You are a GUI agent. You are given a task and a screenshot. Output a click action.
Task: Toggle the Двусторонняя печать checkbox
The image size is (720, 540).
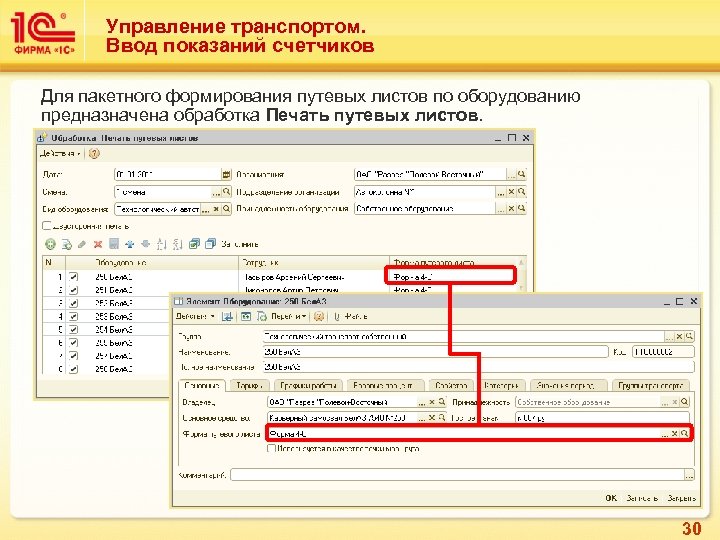coord(46,226)
